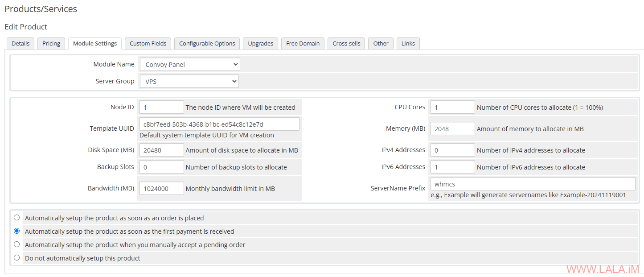Open the Links tab
This screenshot has width=644, height=277.
pyautogui.click(x=408, y=43)
